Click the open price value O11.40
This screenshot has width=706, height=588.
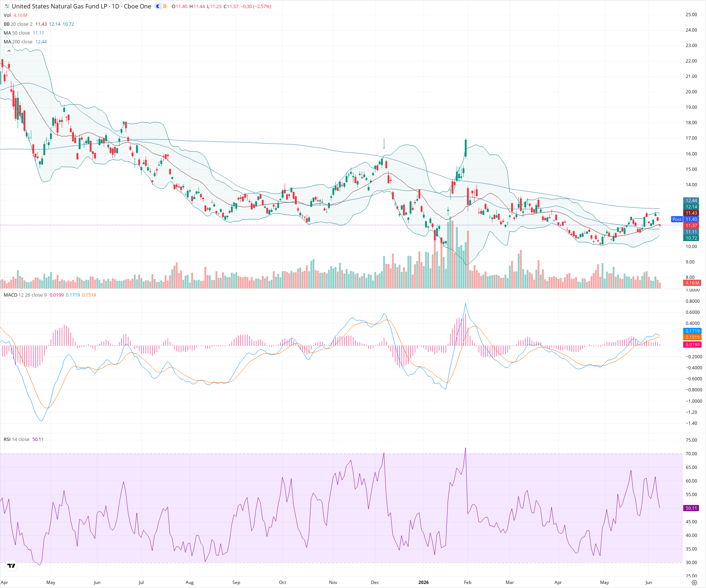[x=179, y=7]
